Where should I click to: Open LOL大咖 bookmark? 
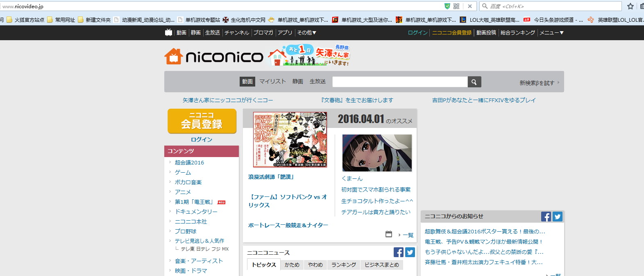tap(490, 20)
